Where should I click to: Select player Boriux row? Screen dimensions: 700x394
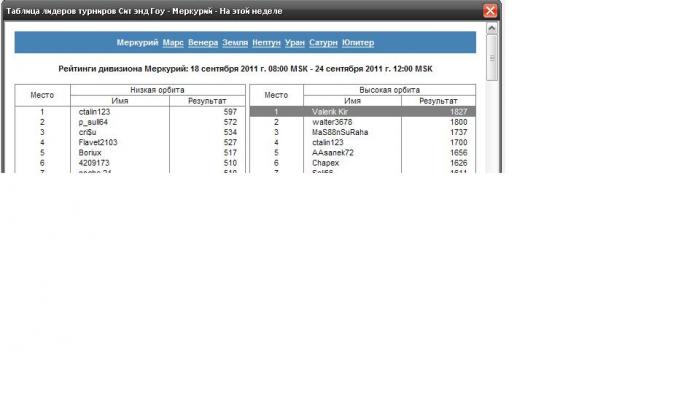click(130, 153)
